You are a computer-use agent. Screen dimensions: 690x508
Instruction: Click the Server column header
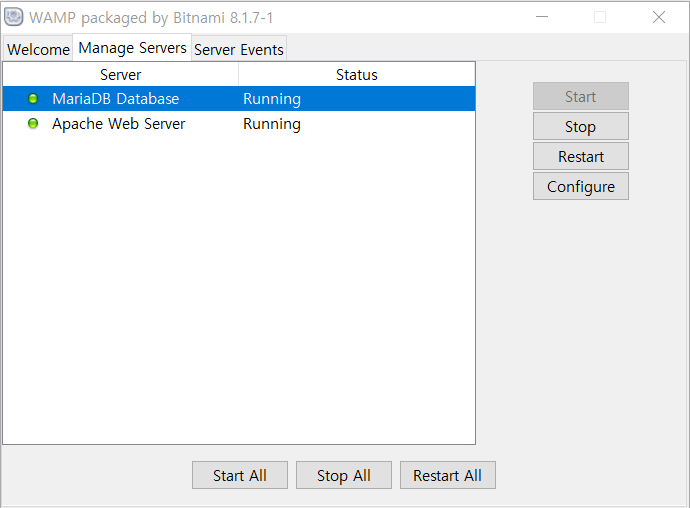tap(121, 74)
